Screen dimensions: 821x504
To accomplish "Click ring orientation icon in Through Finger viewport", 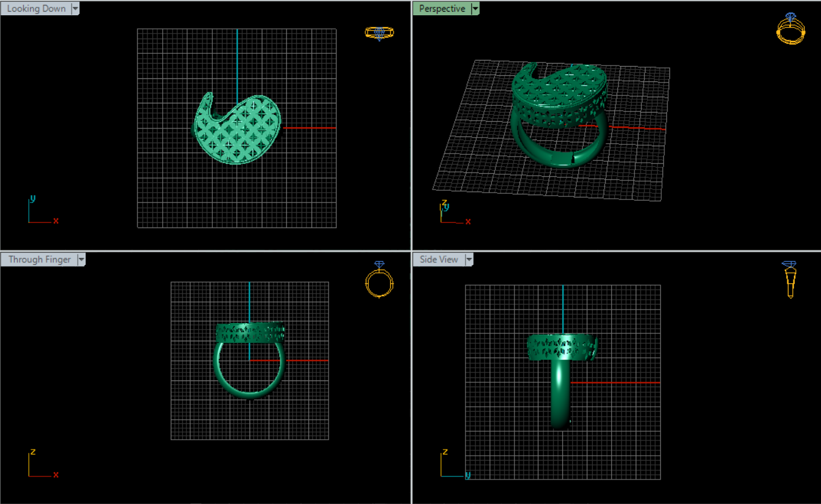I will (x=379, y=280).
